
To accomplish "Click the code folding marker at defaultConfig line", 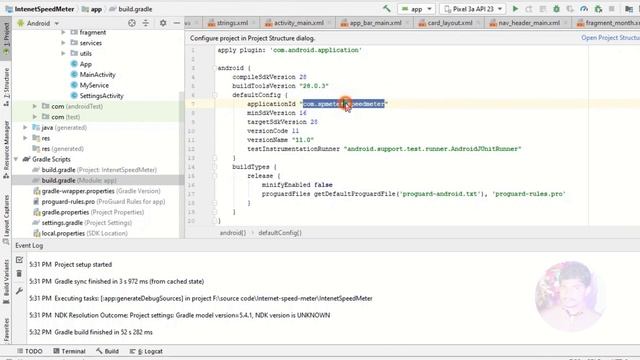I will (x=214, y=95).
